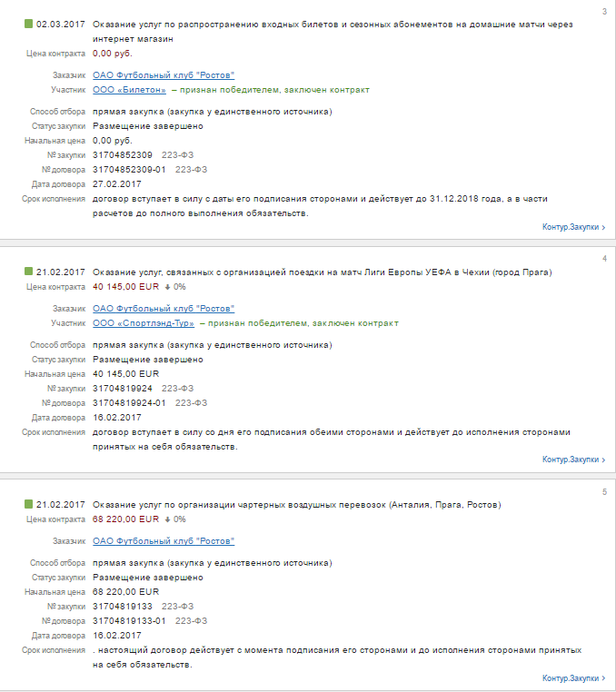Open ООО «Билетон» participant link
The height and width of the screenshot is (692, 616).
(x=129, y=90)
